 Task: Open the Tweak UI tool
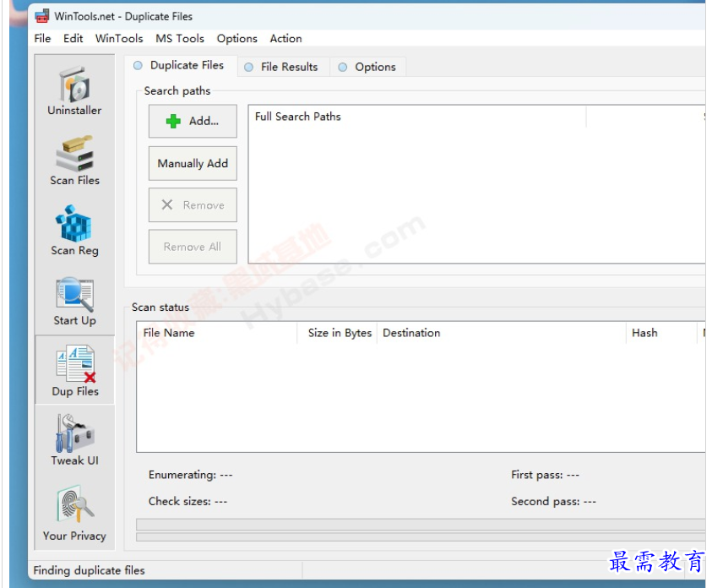[x=74, y=440]
